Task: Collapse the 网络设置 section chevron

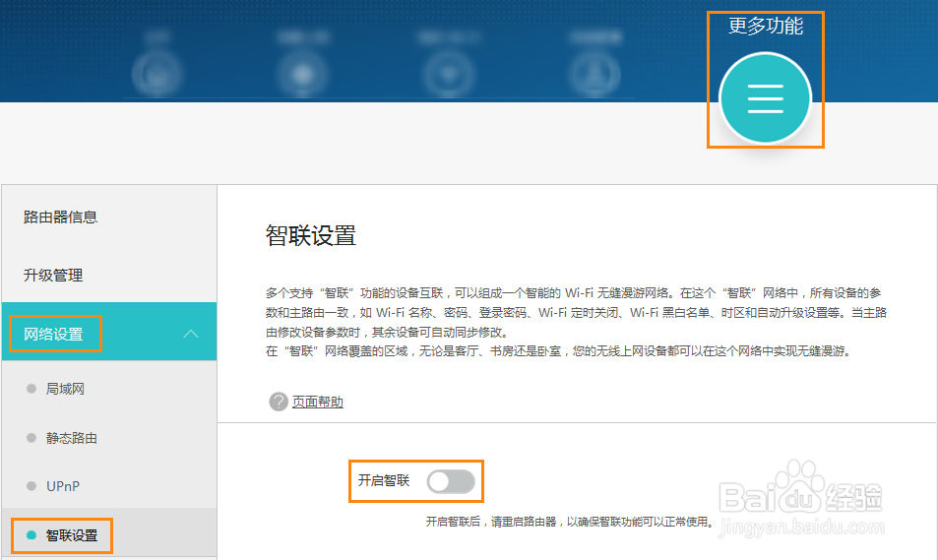Action: (191, 334)
